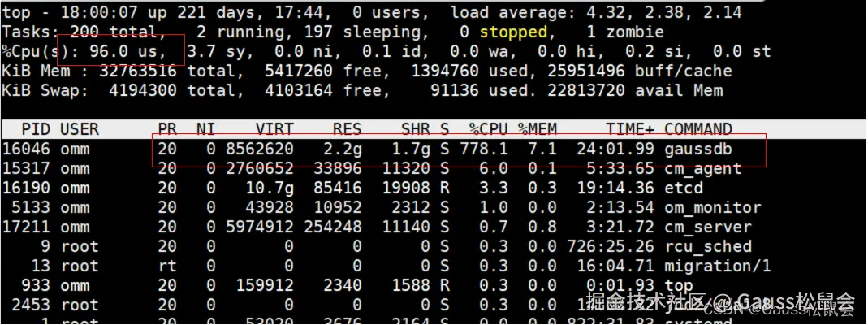
Task: Click the SHR column header
Action: 415,129
